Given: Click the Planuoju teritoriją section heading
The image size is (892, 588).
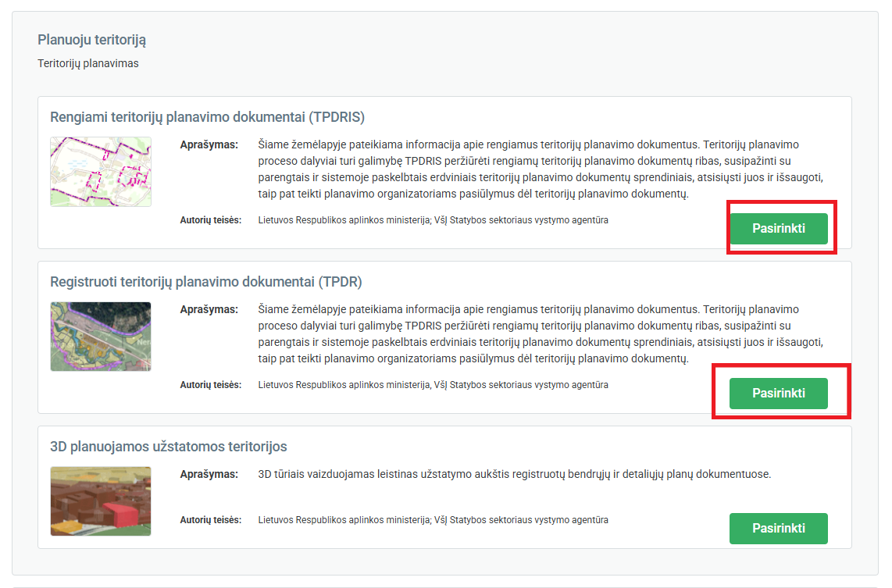Looking at the screenshot, I should [91, 39].
